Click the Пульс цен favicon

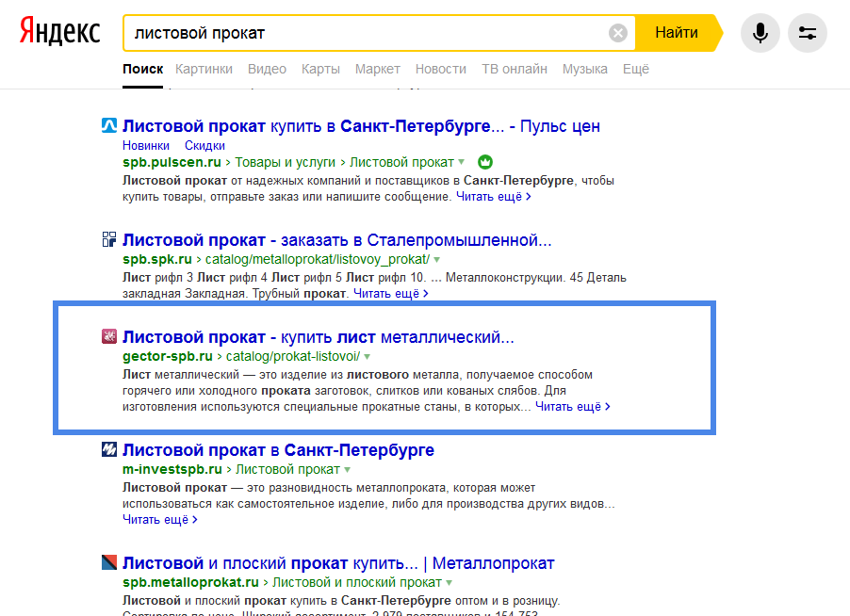pos(109,125)
